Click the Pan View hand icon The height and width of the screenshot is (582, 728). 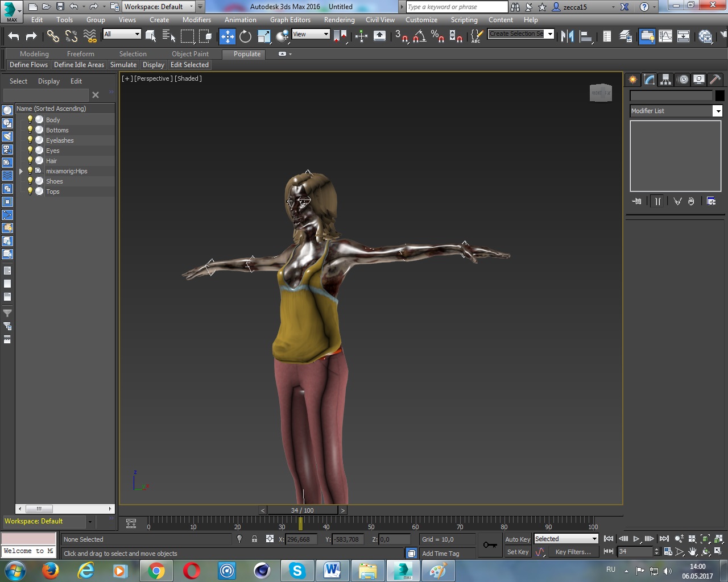pos(692,551)
